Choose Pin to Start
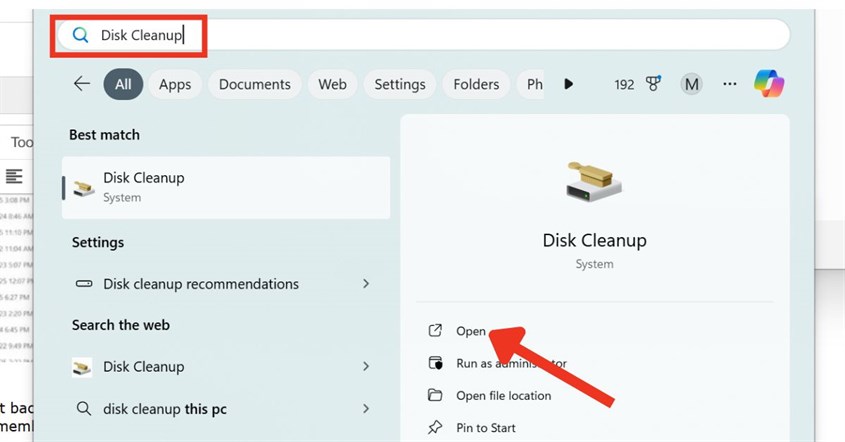 pyautogui.click(x=486, y=428)
